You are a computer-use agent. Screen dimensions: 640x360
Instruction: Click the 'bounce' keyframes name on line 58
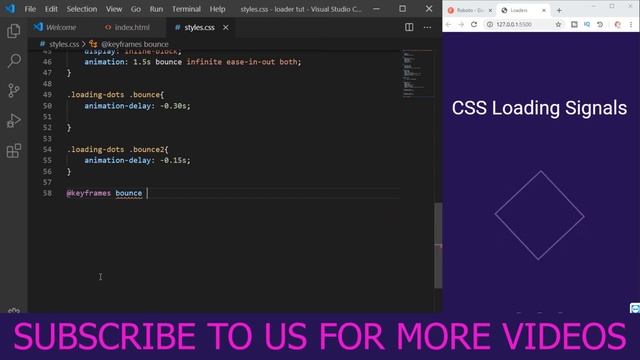(129, 193)
